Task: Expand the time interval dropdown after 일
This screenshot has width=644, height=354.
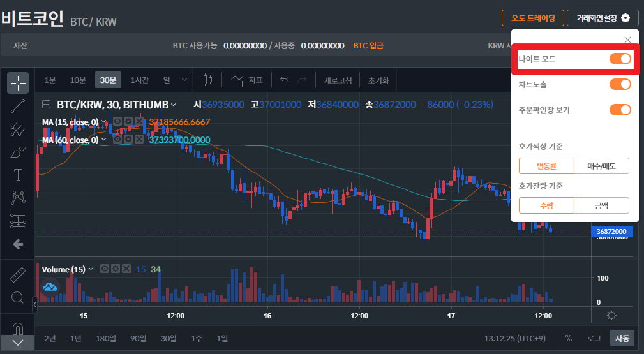Action: coord(184,80)
